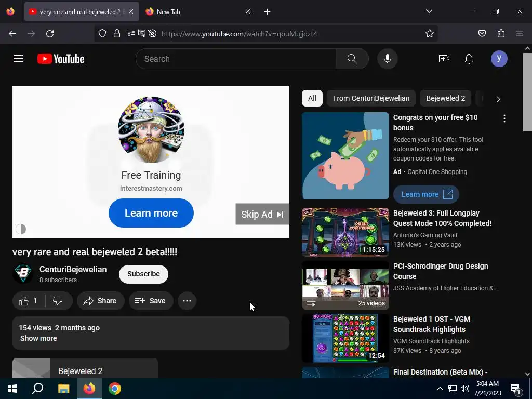Close the New Tab tab

click(x=248, y=11)
